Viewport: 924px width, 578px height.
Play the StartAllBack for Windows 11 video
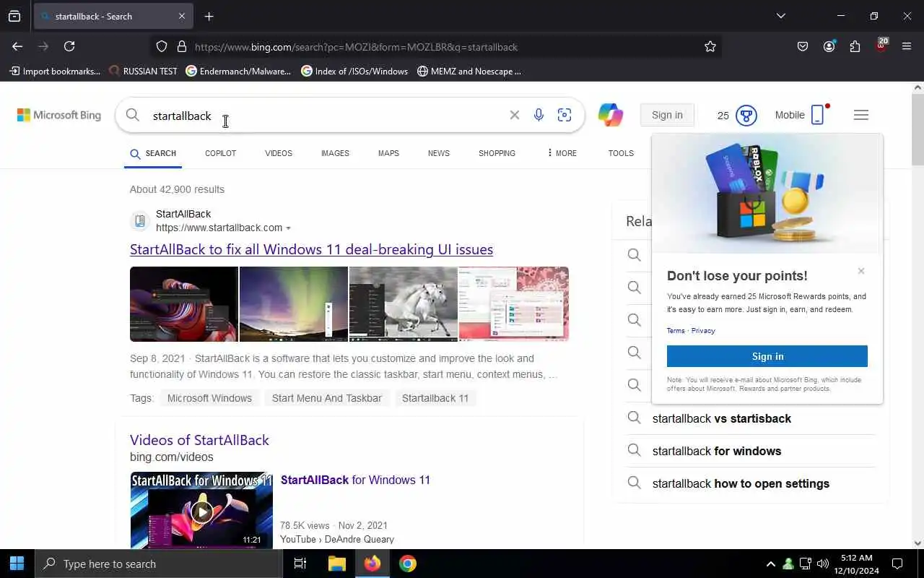click(x=201, y=511)
